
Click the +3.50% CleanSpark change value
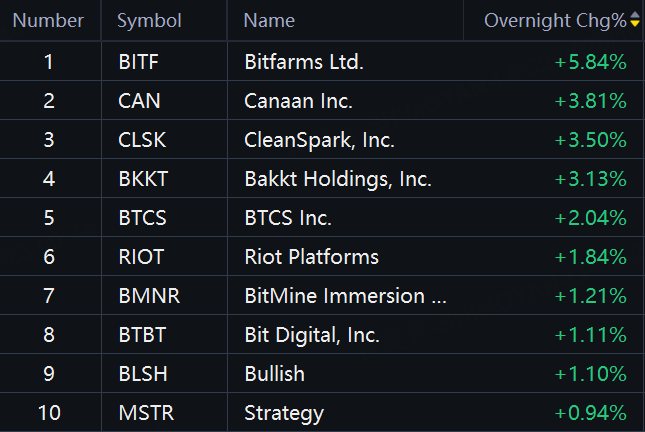[590, 140]
